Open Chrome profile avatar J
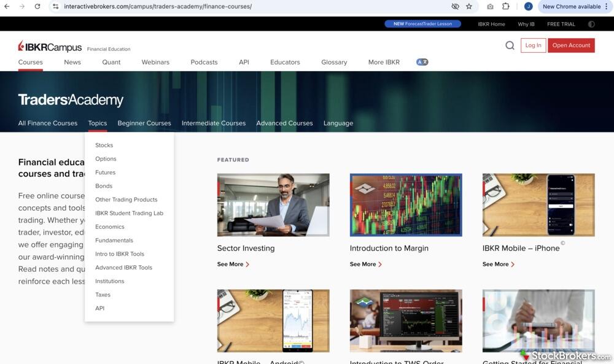The width and height of the screenshot is (614, 364). point(528,6)
